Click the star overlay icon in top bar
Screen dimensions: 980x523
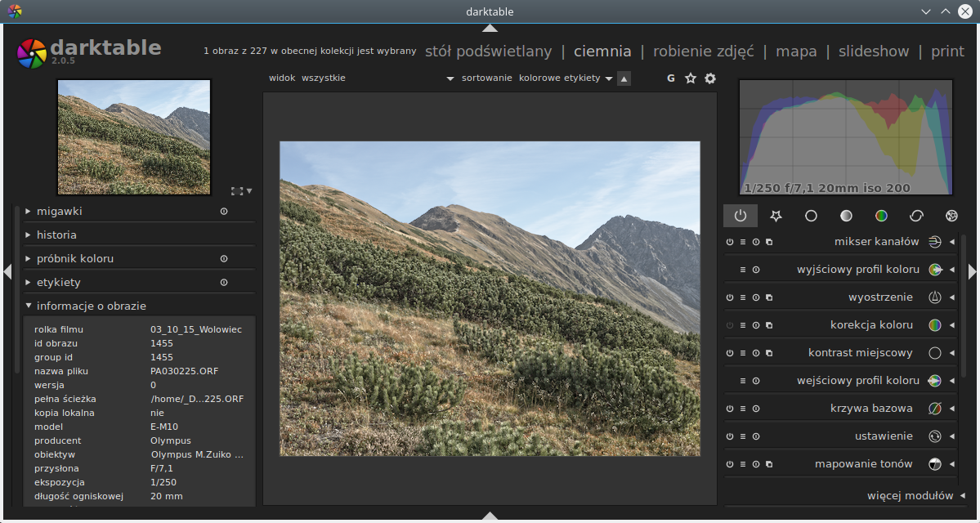click(x=691, y=78)
